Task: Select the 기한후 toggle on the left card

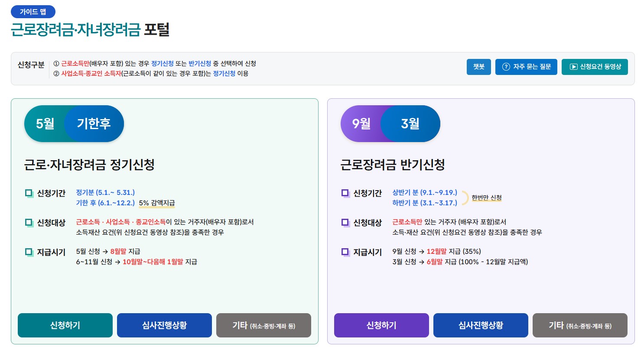Action: tap(94, 123)
